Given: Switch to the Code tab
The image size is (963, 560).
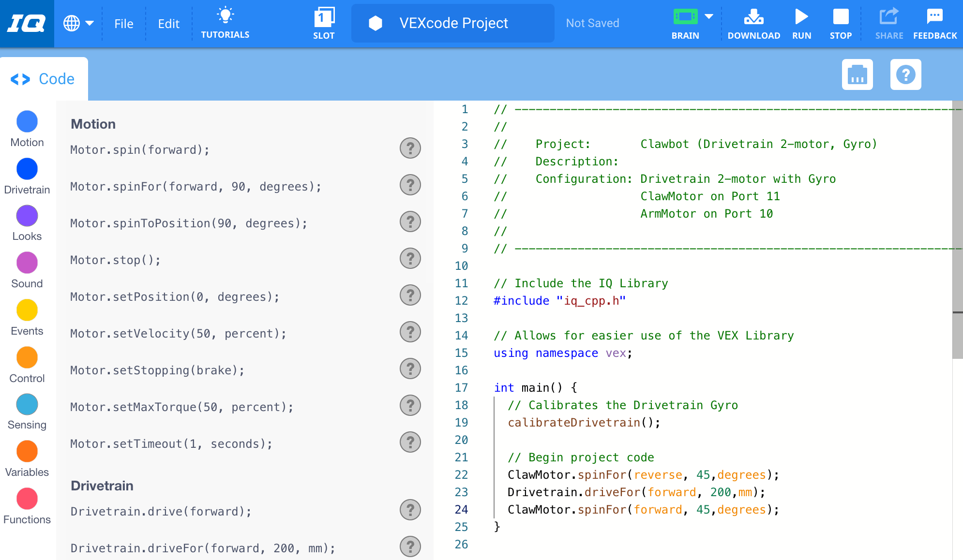Looking at the screenshot, I should (x=44, y=78).
